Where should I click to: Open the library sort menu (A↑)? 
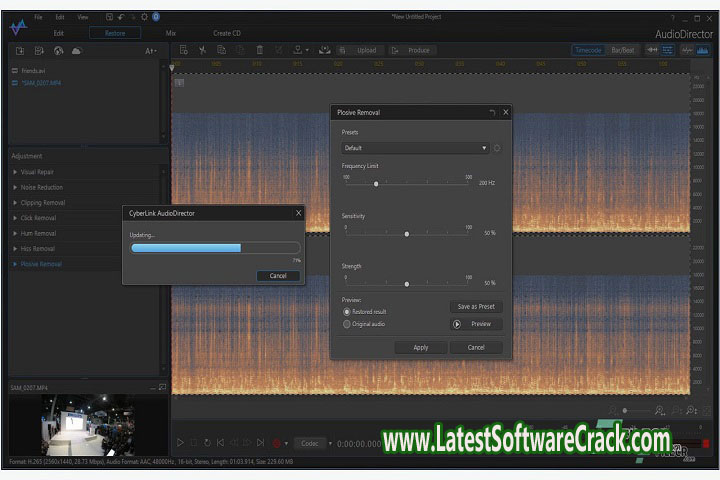151,51
